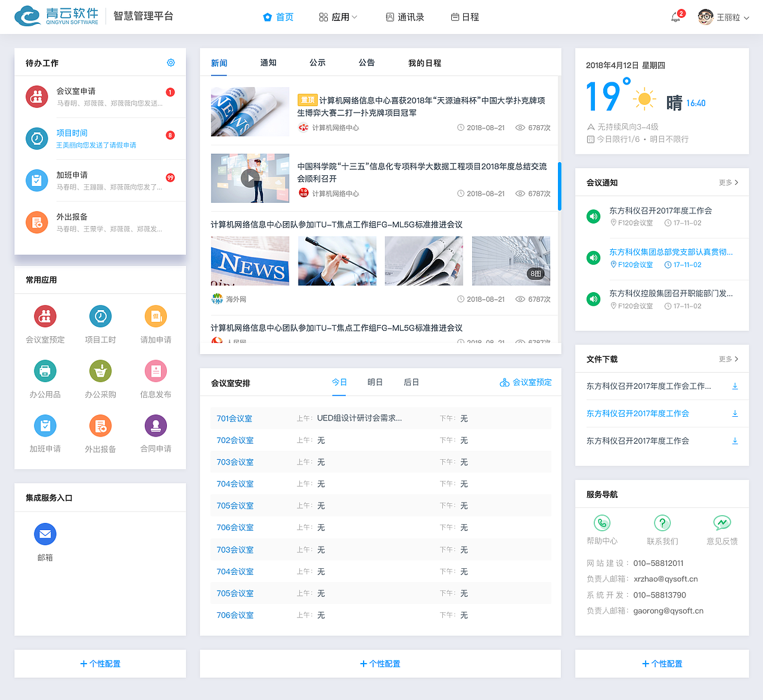Click UED组设计研讨会需求 meeting entry
Screen dimensions: 763x700
point(359,419)
